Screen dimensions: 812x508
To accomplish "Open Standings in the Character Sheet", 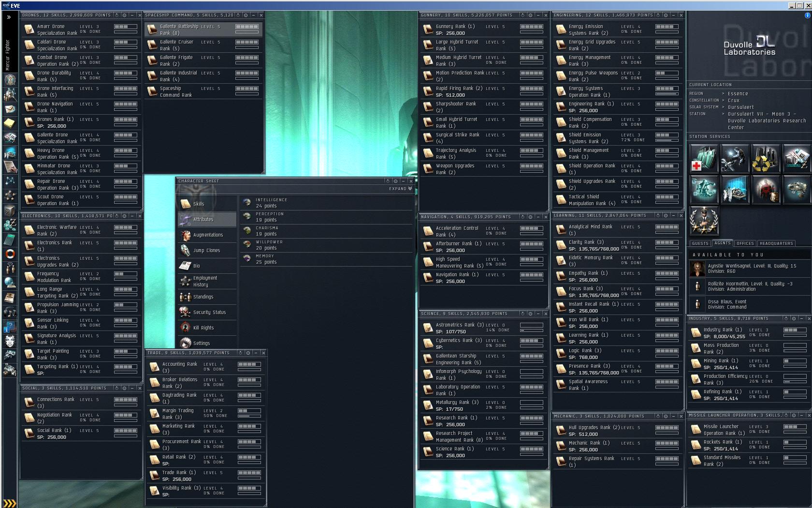I will [207, 297].
